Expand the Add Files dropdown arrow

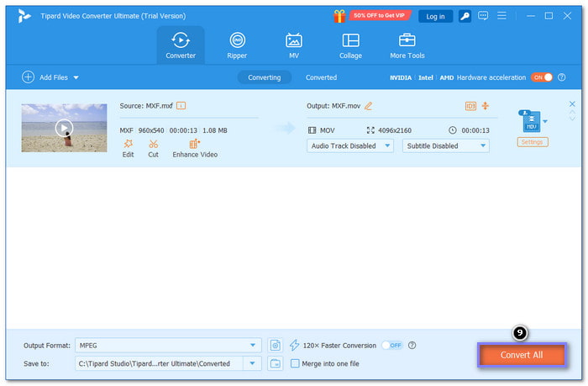(76, 77)
